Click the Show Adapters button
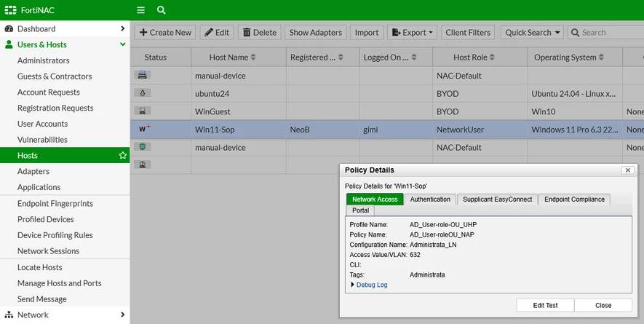This screenshot has height=324, width=644. point(315,33)
